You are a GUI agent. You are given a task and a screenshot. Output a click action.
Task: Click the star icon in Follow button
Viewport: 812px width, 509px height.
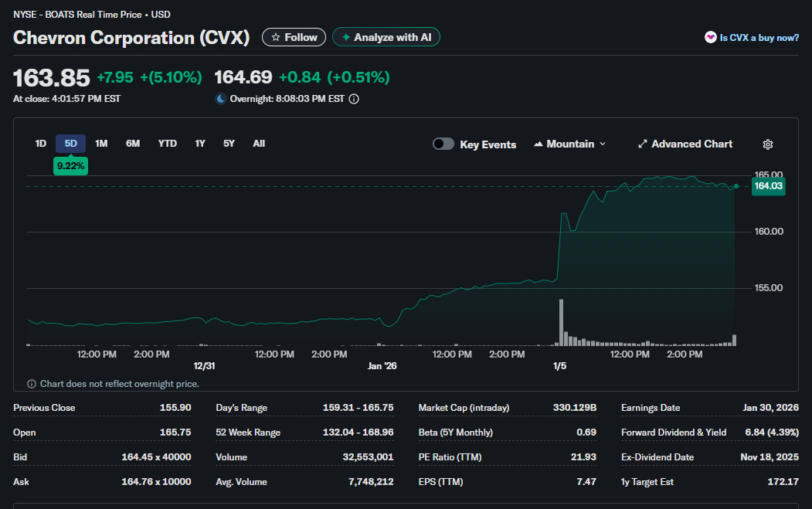[276, 37]
